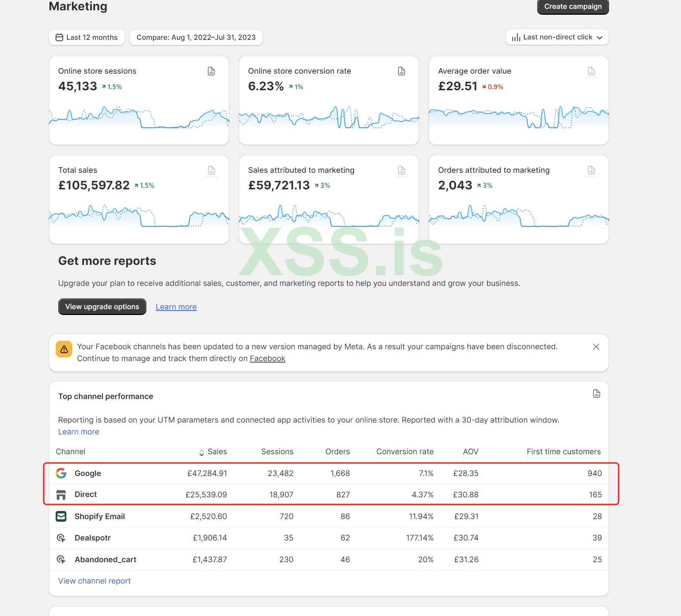
Task: Click the Google logo in channel table
Action: (61, 473)
